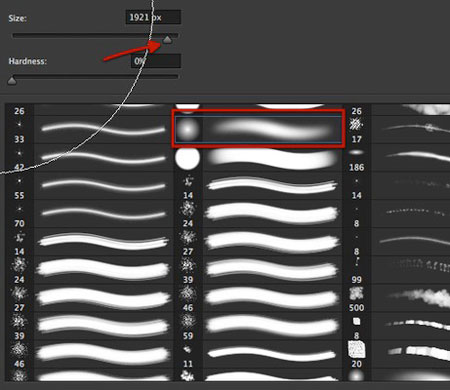
Task: Pick the square-tip brush labeled 8
Action: tap(397, 326)
